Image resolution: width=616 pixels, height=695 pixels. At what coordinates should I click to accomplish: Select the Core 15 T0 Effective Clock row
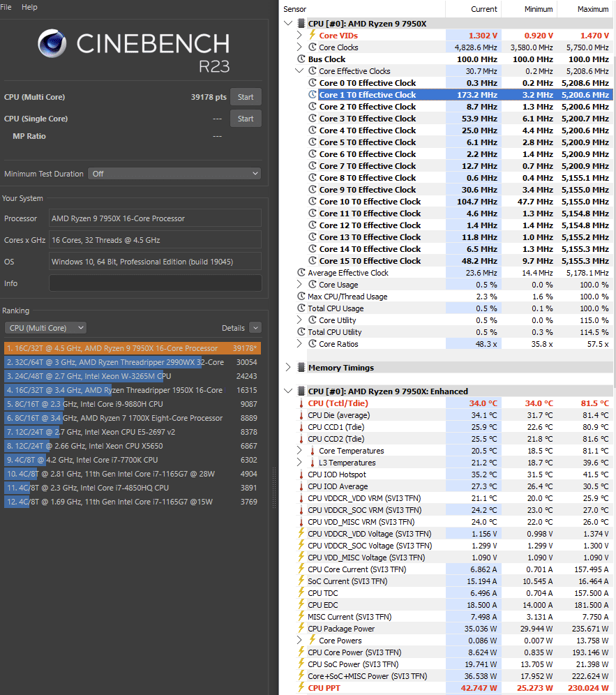tap(460, 261)
